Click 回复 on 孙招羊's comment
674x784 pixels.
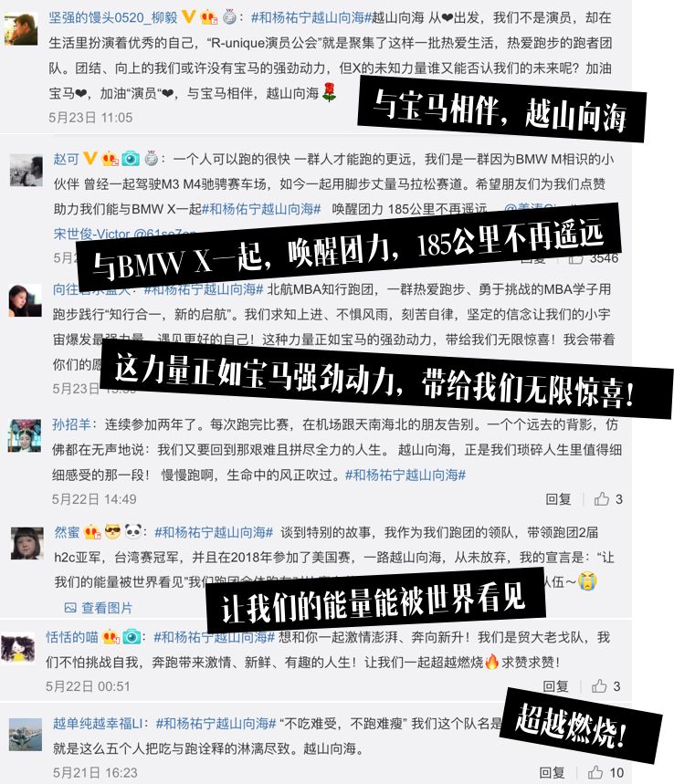click(558, 499)
